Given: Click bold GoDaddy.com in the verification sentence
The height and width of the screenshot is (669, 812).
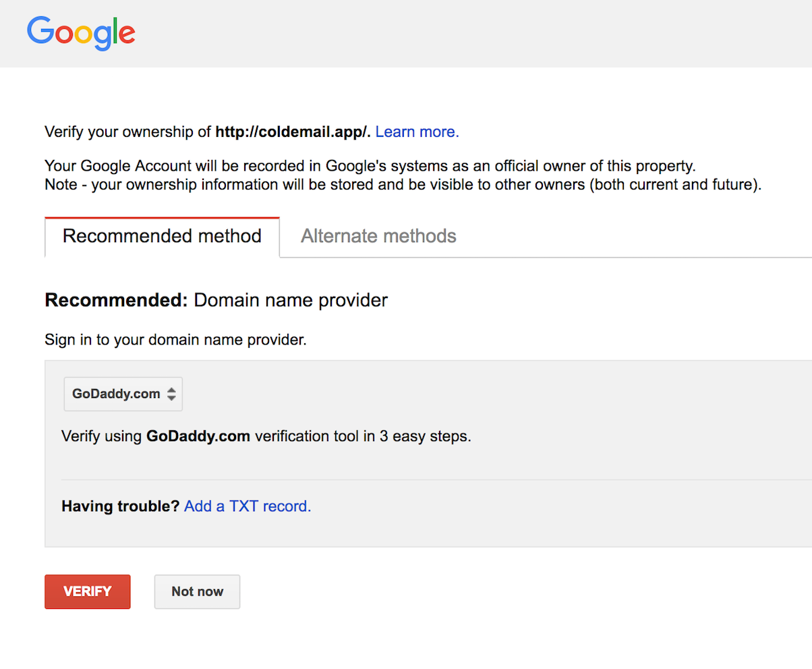Looking at the screenshot, I should (198, 436).
